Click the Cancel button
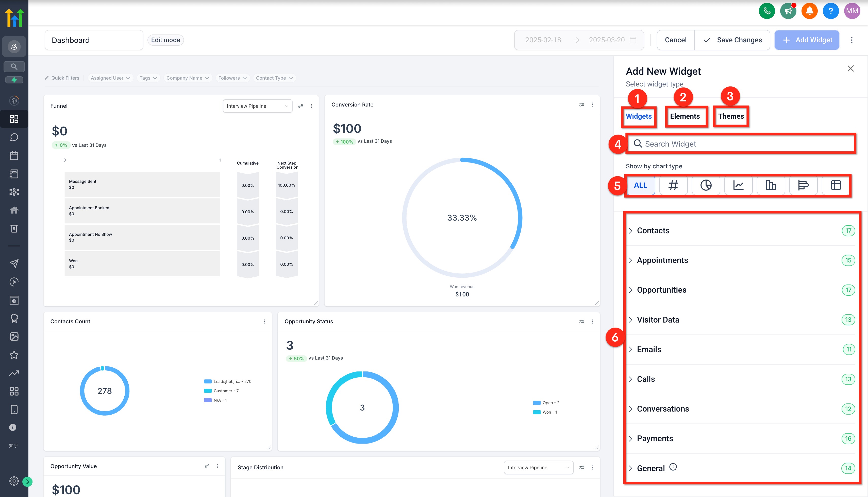Screen dimensions: 868x497 pyautogui.click(x=675, y=40)
